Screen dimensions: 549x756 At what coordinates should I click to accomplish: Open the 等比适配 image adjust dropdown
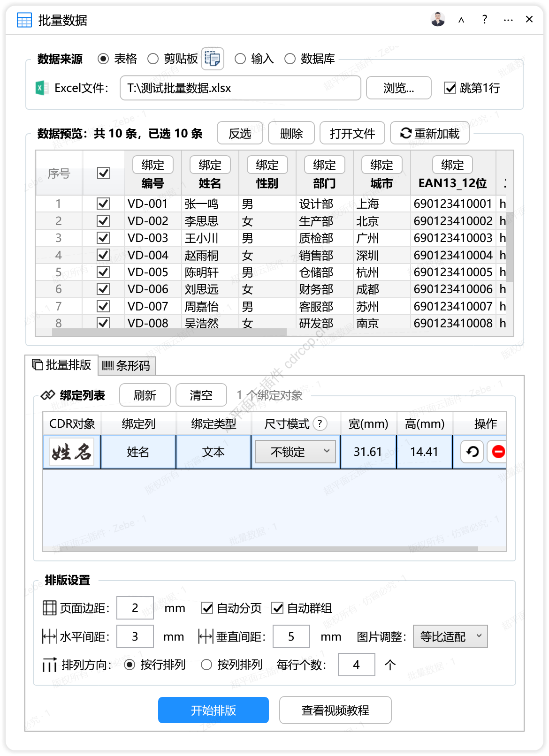coord(450,636)
